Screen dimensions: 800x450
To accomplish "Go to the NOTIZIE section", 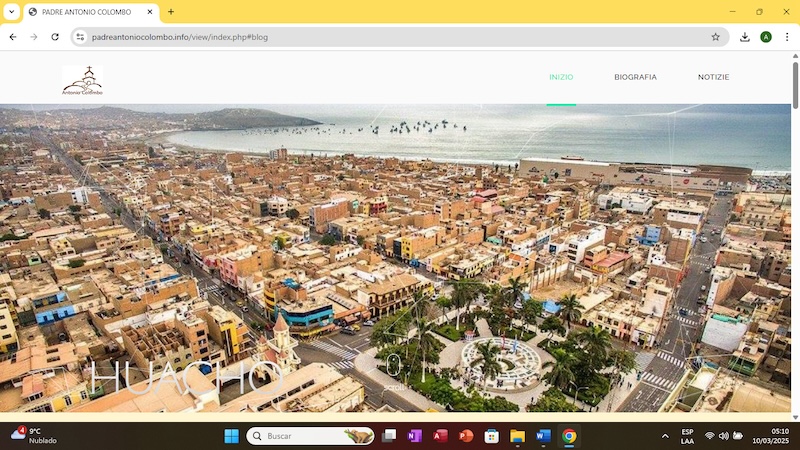I will (713, 77).
